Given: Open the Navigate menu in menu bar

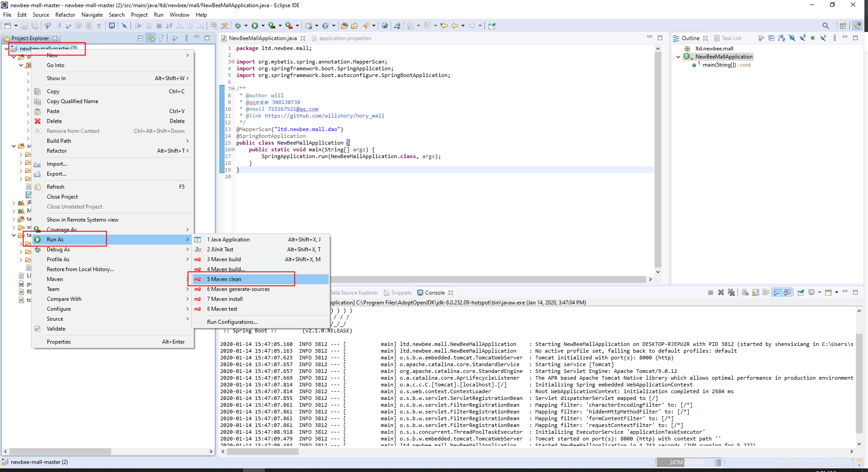Looking at the screenshot, I should point(92,15).
